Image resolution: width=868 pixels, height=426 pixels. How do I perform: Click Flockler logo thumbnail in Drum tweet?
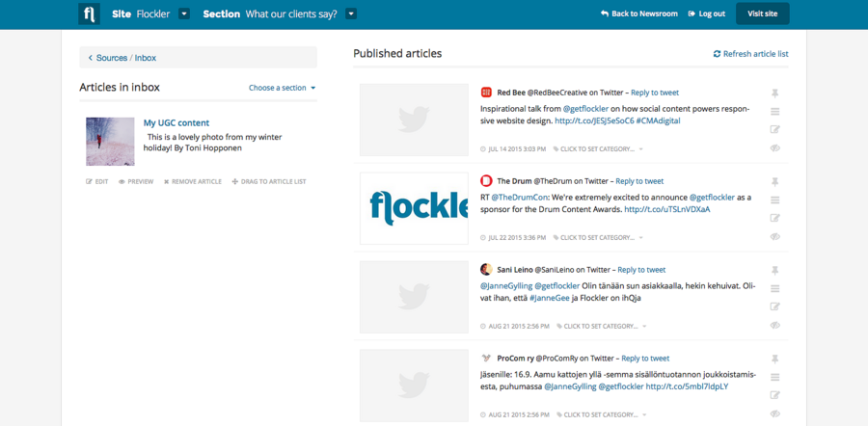[414, 208]
